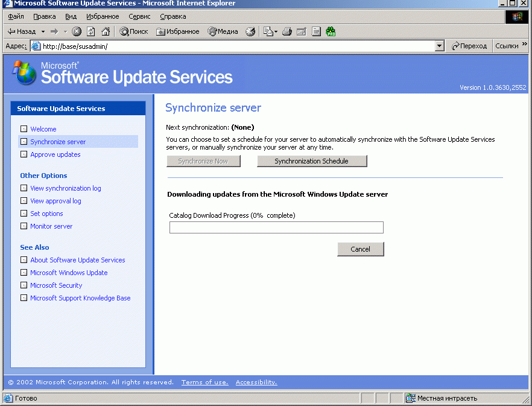Expand the Ссылки links toolbar chevron
The image size is (532, 406).
point(525,44)
